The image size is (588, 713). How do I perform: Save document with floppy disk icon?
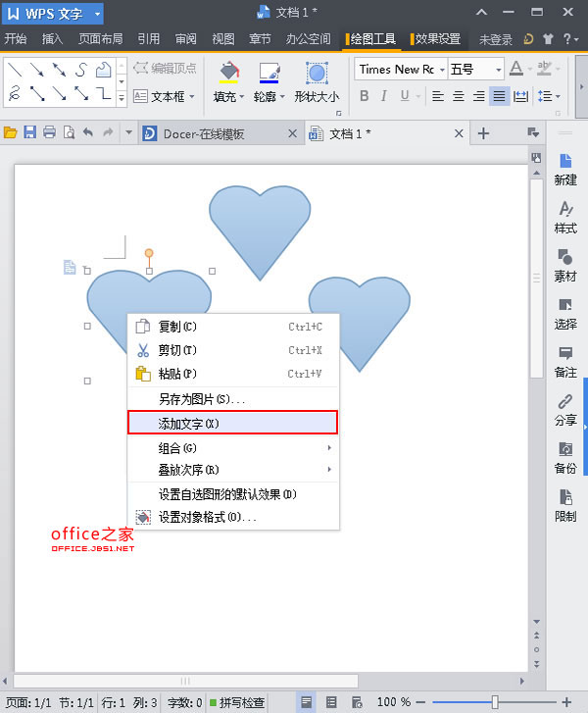pyautogui.click(x=30, y=132)
